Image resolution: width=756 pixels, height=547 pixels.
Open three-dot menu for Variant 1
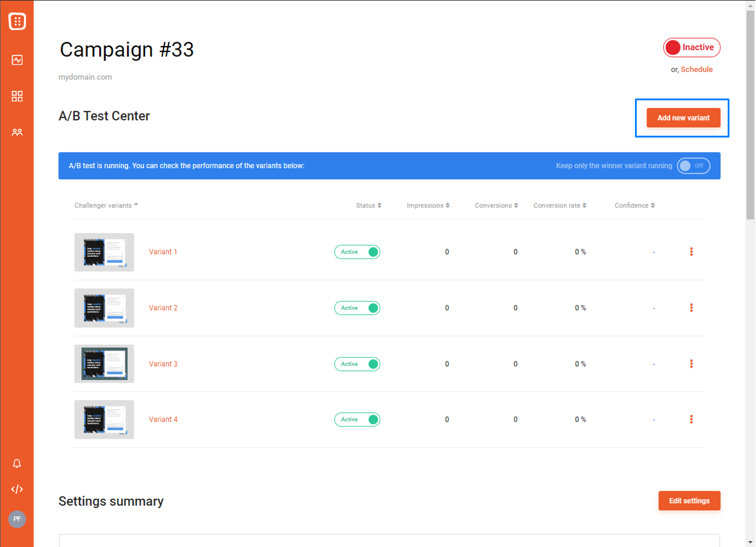tap(691, 252)
